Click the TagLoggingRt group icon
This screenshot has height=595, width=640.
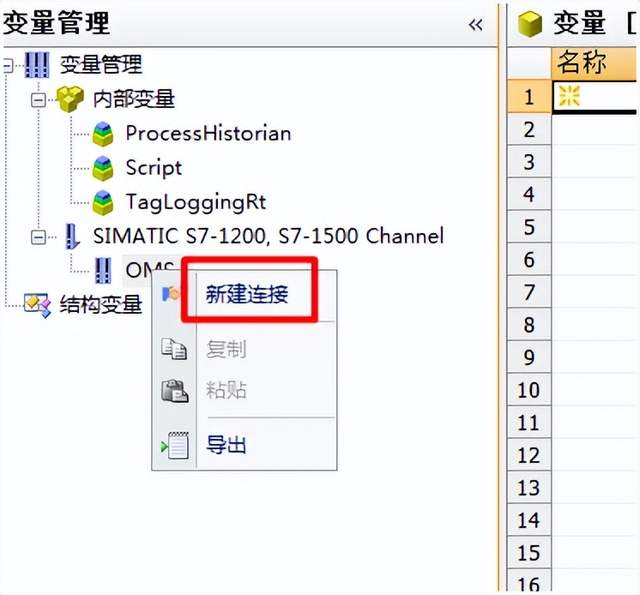103,202
